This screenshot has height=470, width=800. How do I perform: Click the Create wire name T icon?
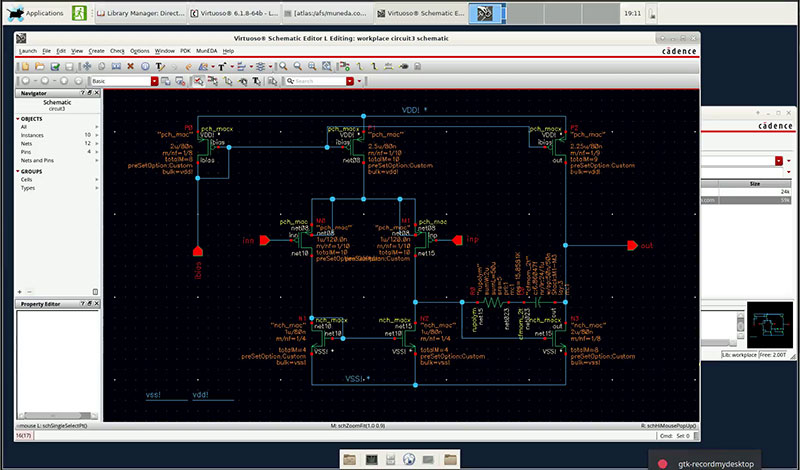(222, 66)
